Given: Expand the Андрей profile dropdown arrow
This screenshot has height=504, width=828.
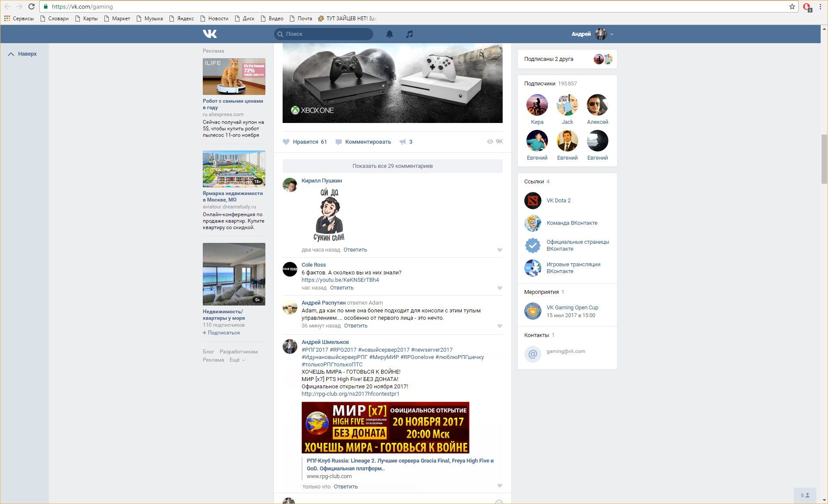Looking at the screenshot, I should 612,34.
